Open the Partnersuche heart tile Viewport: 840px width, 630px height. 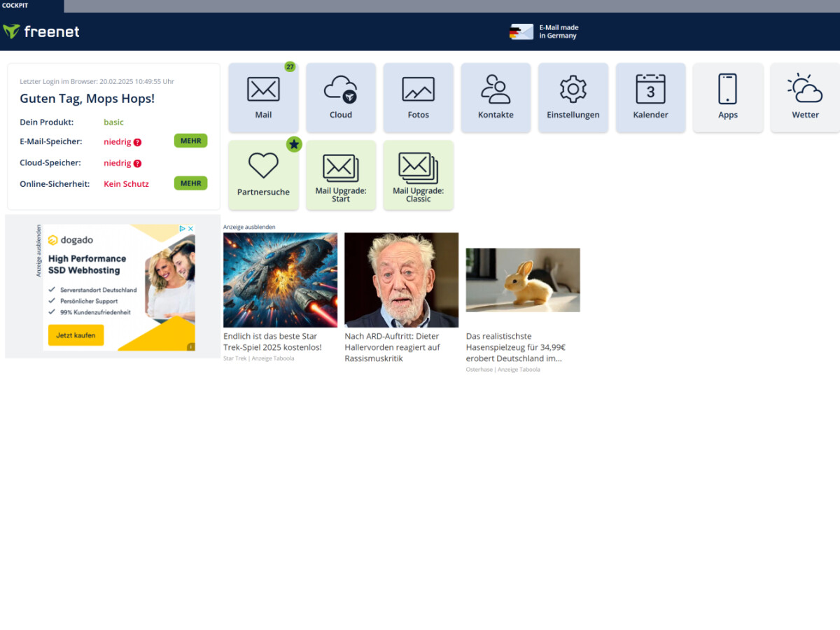click(x=263, y=174)
